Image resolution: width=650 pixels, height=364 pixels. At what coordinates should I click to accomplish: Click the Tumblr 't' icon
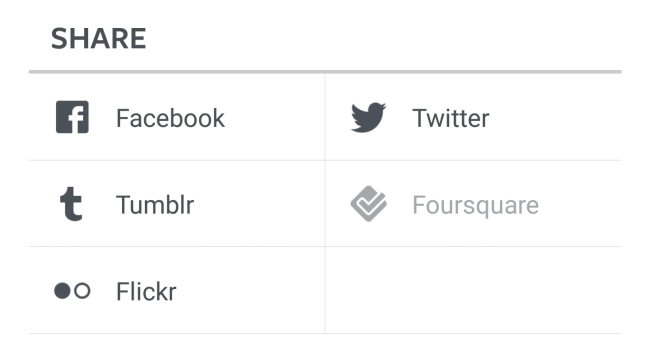click(71, 204)
